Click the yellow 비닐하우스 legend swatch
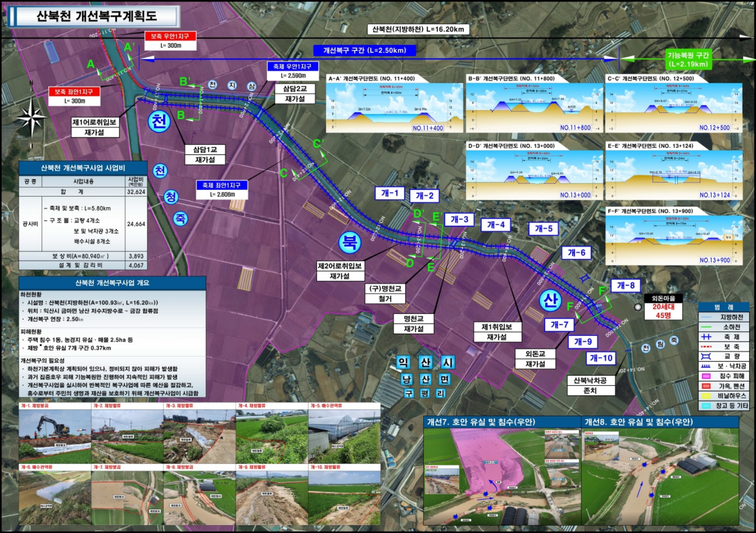 click(706, 396)
